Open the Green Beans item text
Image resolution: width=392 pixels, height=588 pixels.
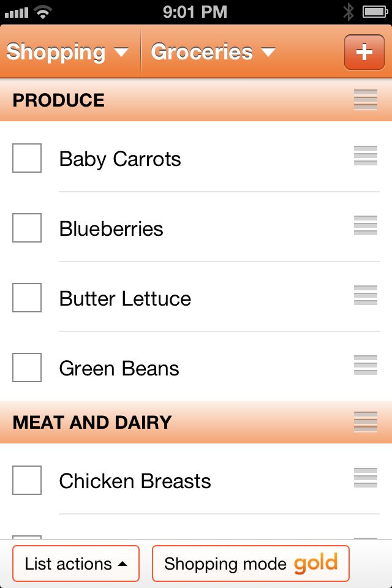(x=119, y=368)
